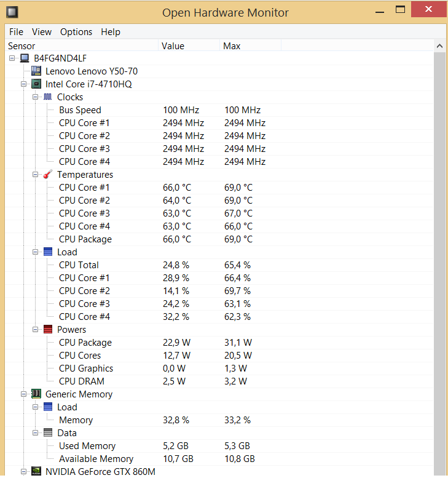The height and width of the screenshot is (478, 448).
Task: Select CPU Core #4 under Load
Action: (219, 316)
